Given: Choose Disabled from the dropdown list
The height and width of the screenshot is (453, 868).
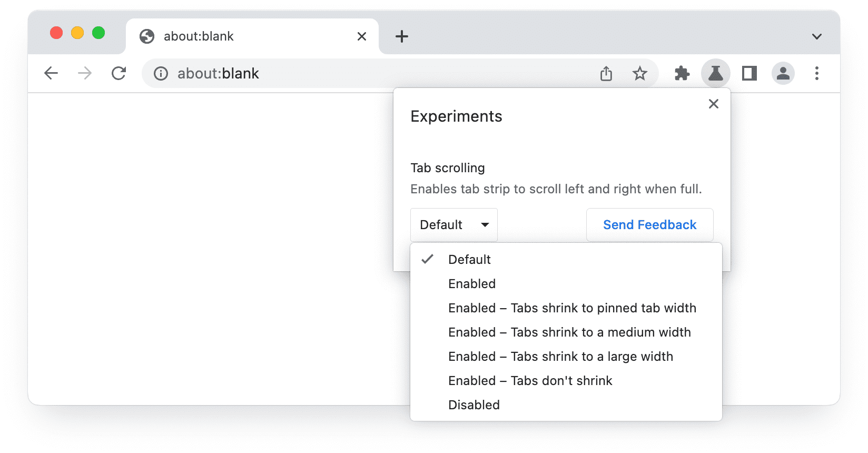Looking at the screenshot, I should click(x=474, y=405).
